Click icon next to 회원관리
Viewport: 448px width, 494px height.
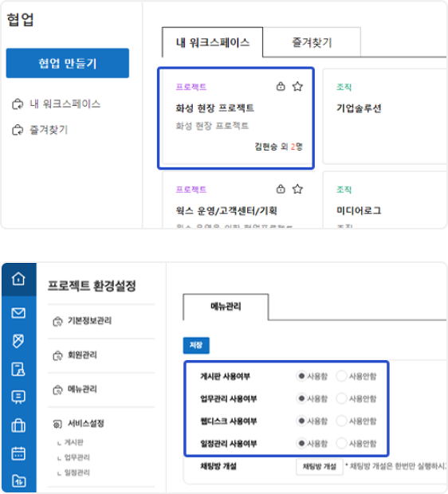pos(57,355)
